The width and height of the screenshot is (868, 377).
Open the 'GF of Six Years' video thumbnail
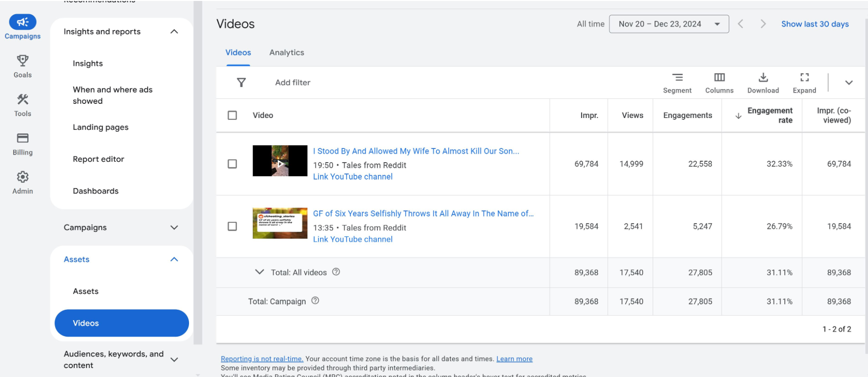tap(280, 223)
